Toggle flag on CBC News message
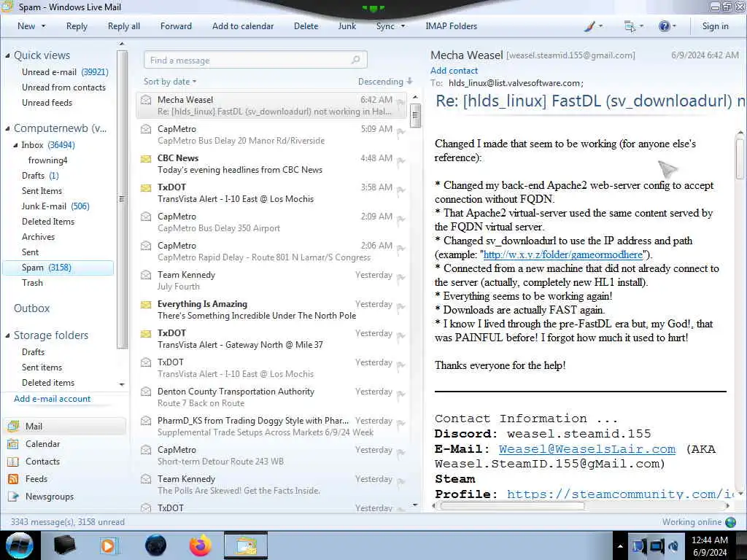The width and height of the screenshot is (747, 560). click(x=400, y=161)
